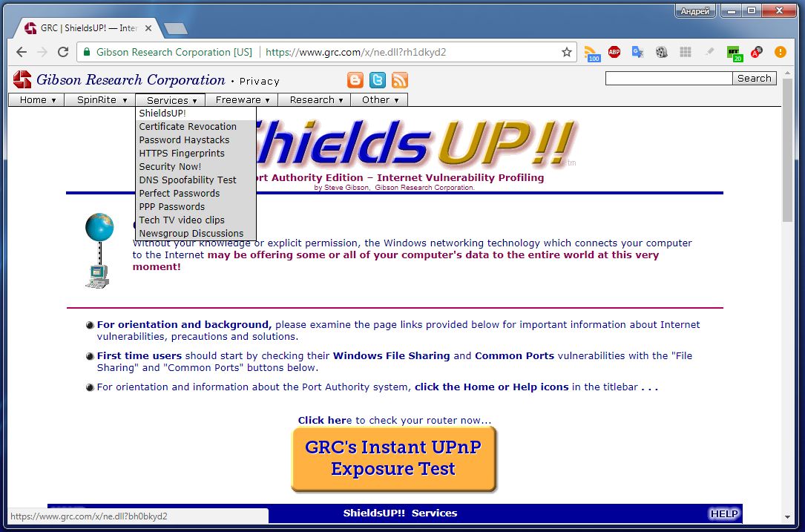Launch GRC's Instant UPnP Exposure Test
Viewport: 805px width, 532px height.
click(x=394, y=459)
